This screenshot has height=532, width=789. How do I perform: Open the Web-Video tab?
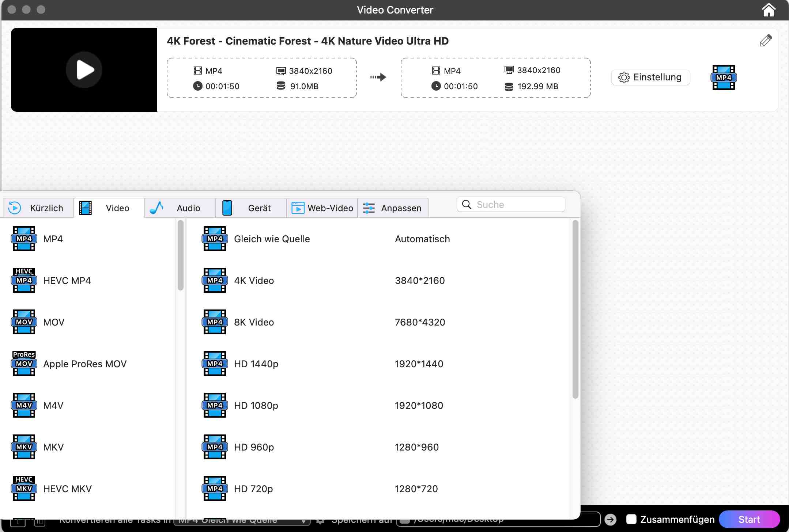[322, 208]
